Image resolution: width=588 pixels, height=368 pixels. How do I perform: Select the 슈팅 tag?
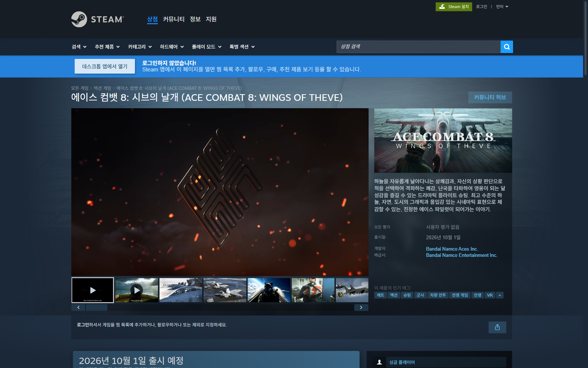point(407,295)
